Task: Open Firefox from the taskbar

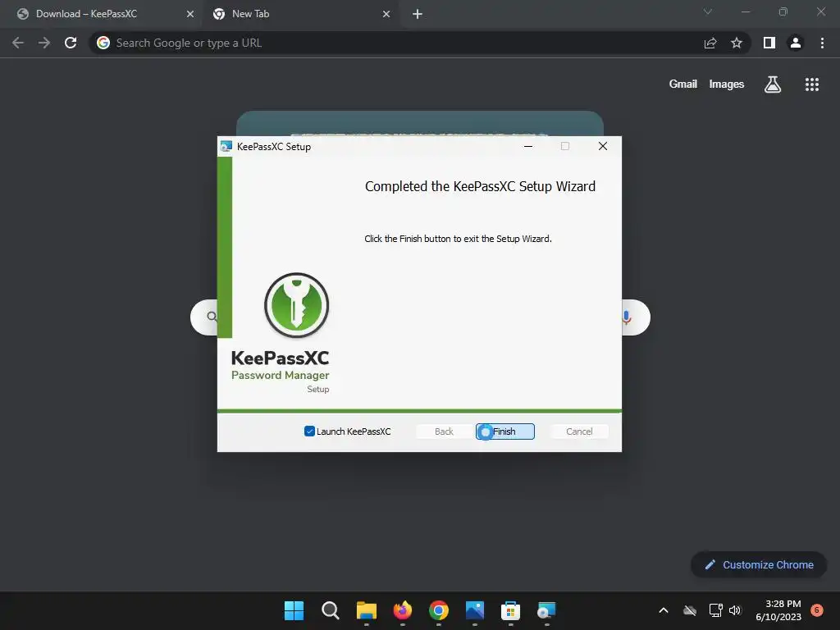Action: coord(402,610)
